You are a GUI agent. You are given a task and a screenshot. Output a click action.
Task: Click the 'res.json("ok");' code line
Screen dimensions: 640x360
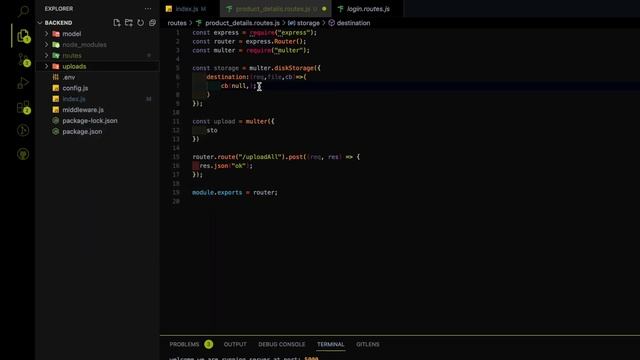(226, 166)
